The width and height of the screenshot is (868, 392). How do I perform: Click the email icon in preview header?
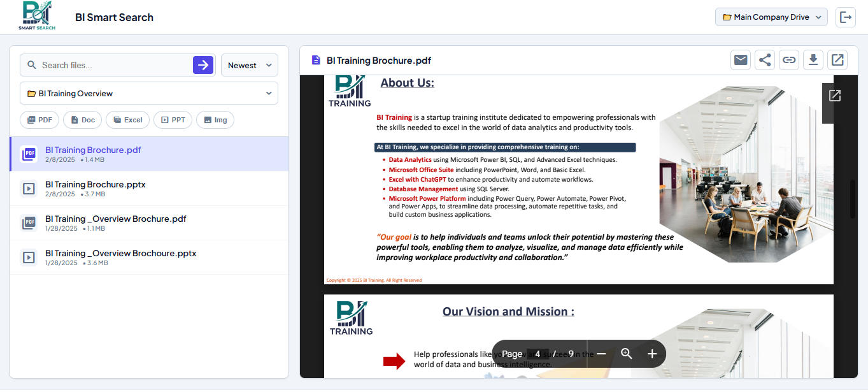(740, 60)
